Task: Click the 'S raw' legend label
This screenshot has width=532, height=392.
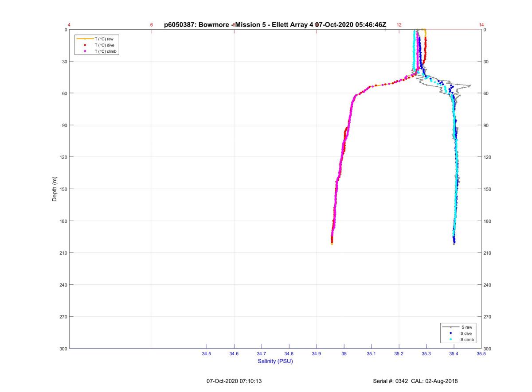Action: (x=466, y=327)
